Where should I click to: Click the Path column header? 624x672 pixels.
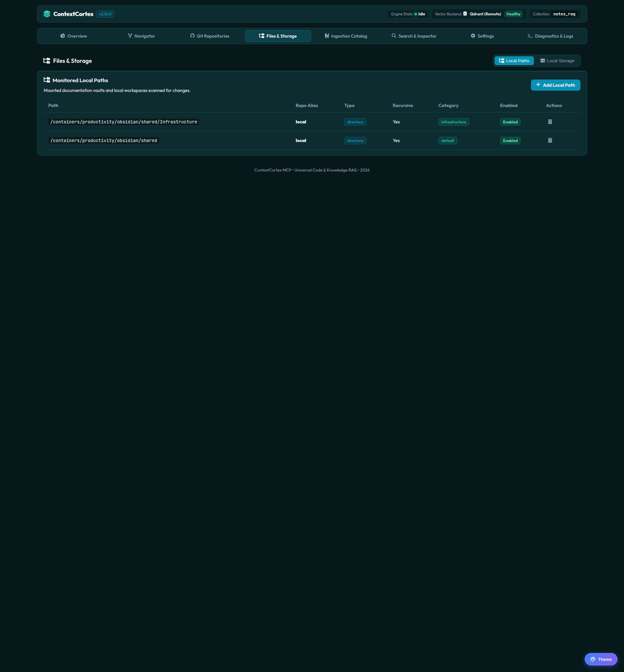point(53,106)
